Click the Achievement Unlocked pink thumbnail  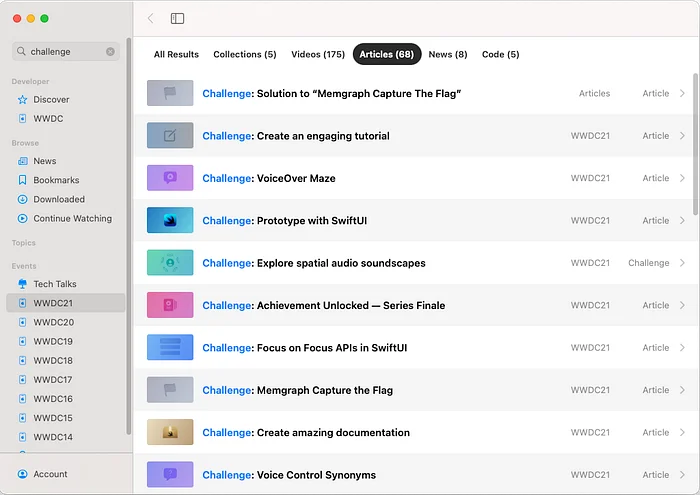click(x=170, y=305)
